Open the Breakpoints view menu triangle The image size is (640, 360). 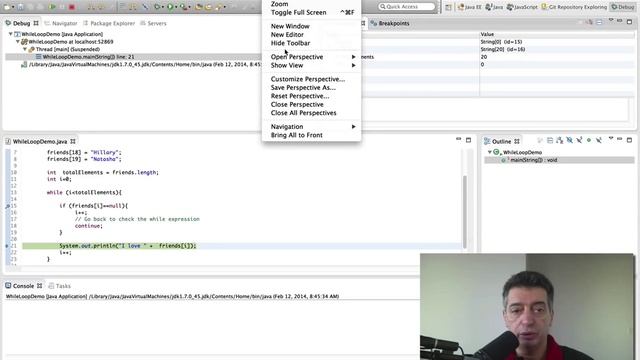point(611,20)
